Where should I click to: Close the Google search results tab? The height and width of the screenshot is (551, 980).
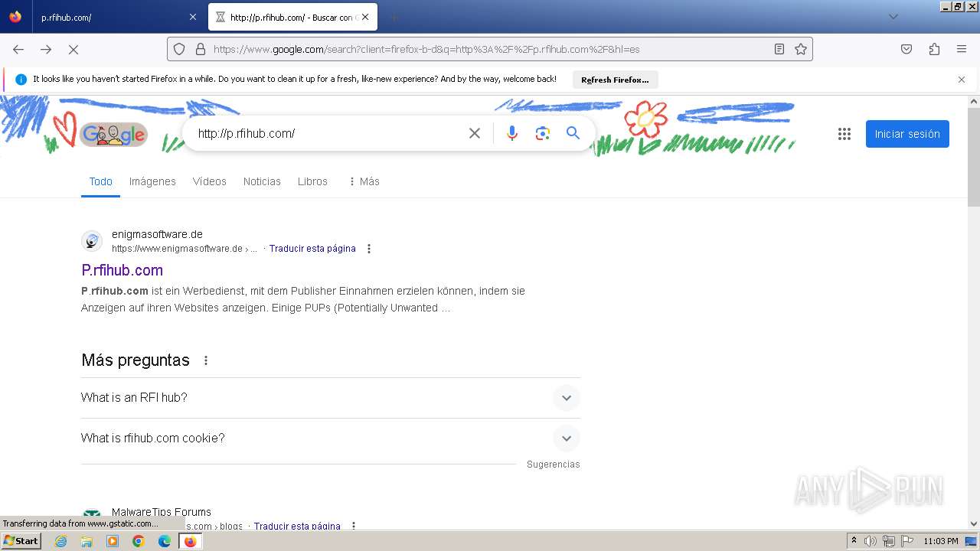click(365, 17)
